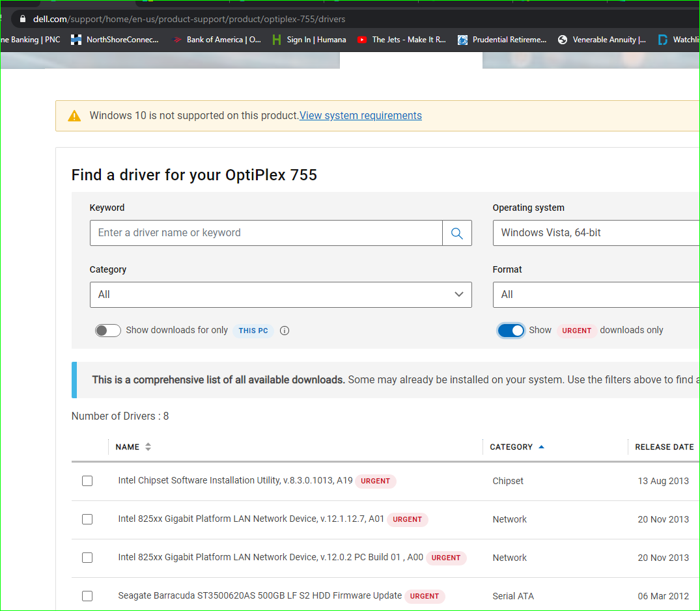Viewport: 700px width, 611px height.
Task: Open the Watchlist bookmark icon
Action: [662, 40]
